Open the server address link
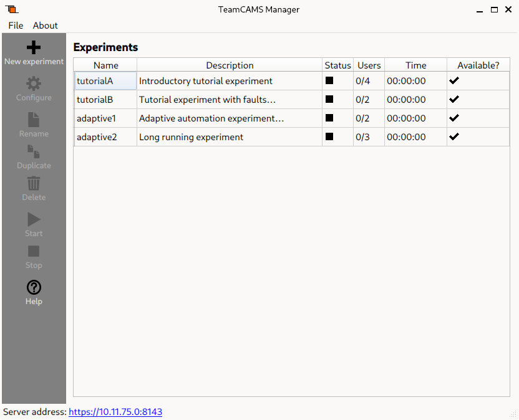519x420 pixels. tap(115, 412)
